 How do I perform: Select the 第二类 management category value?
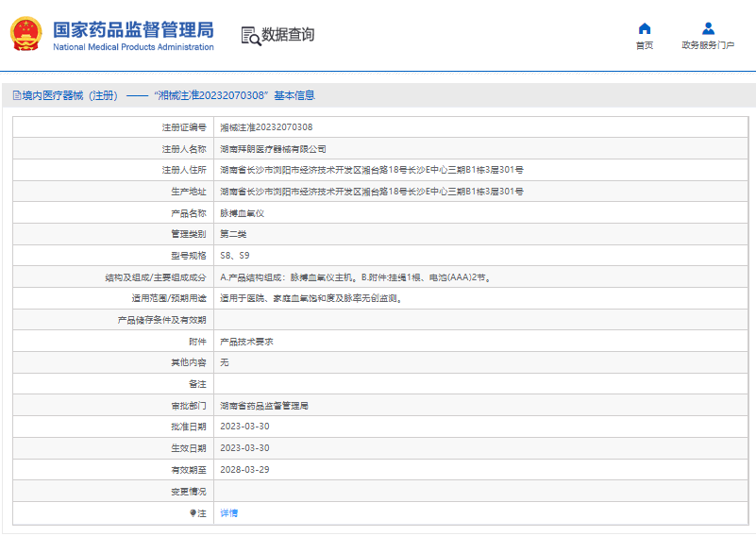[x=233, y=234]
